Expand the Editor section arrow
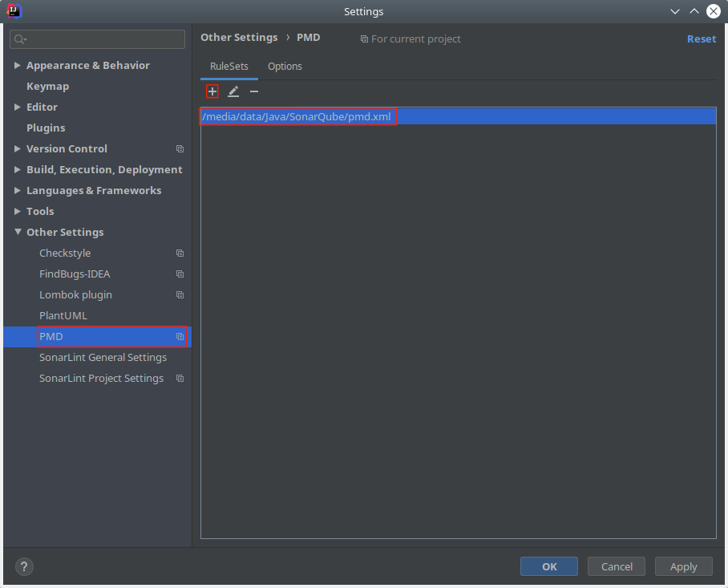The image size is (728, 588). [x=17, y=107]
